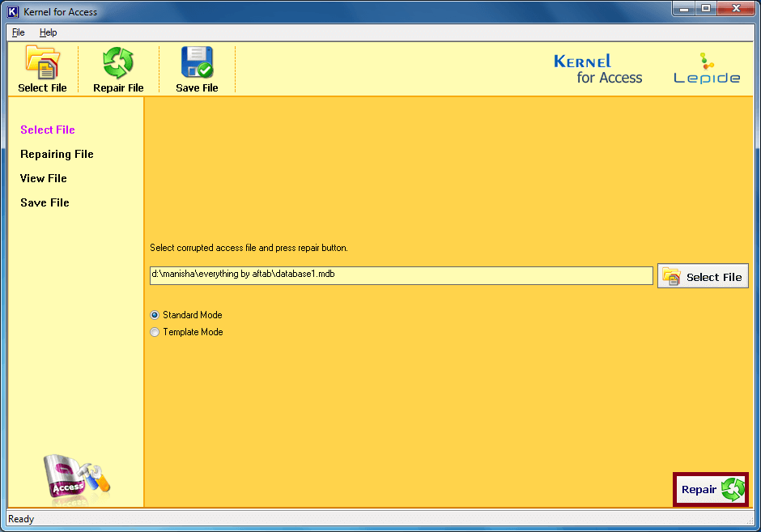Click the Lepide logo in the header
Viewport: 761px width, 532px height.
[707, 70]
